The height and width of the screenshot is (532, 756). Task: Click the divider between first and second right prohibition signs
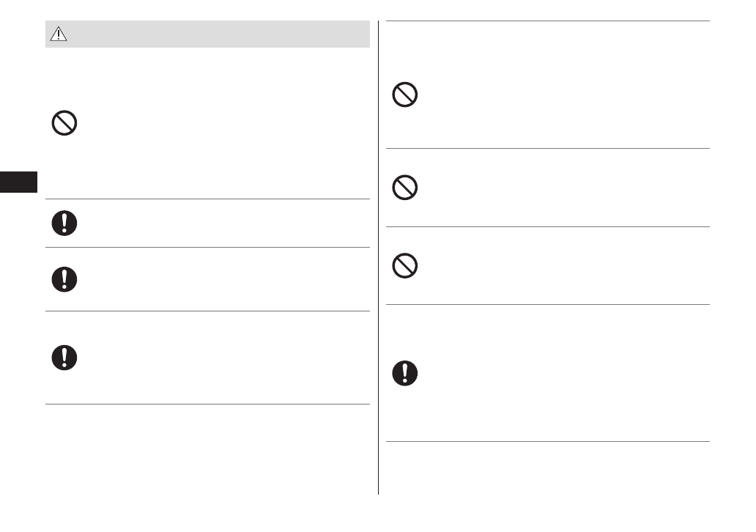click(x=548, y=149)
